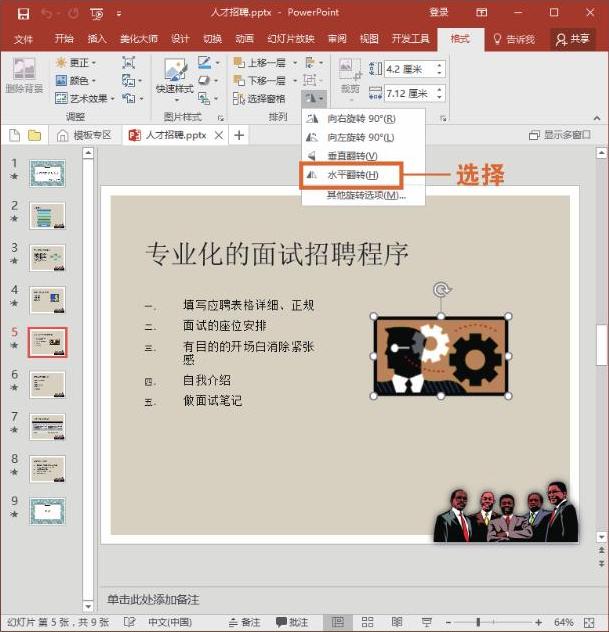This screenshot has width=609, height=632.
Task: Open the Selection Pane (选择窗格)
Action: 259,98
